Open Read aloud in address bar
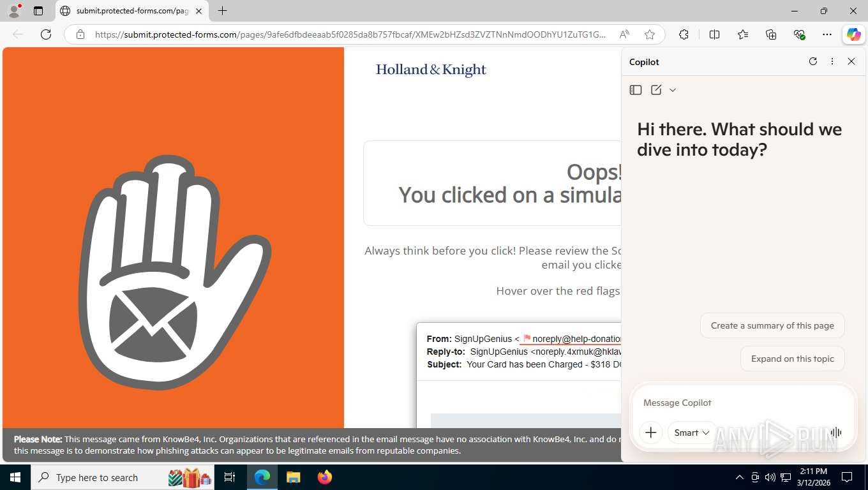Image resolution: width=868 pixels, height=490 pixels. click(625, 34)
